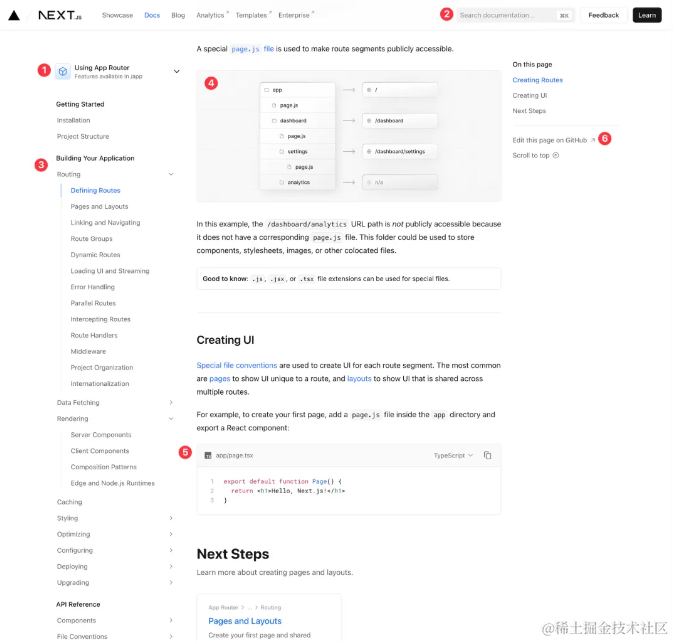Open Server Components sidebar entry
This screenshot has height=641, width=673.
click(x=101, y=435)
